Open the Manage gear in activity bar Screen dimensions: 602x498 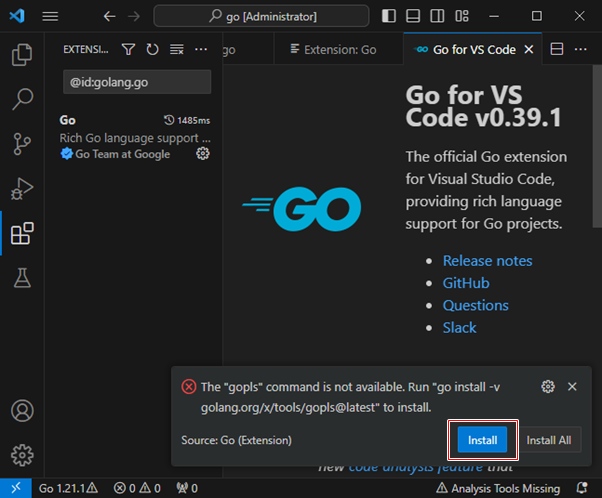click(22, 455)
